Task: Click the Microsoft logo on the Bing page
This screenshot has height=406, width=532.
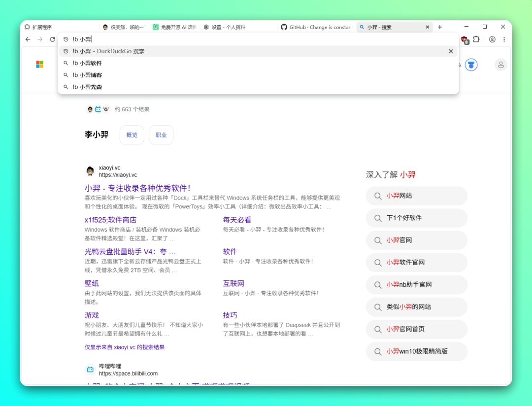Action: pyautogui.click(x=40, y=64)
